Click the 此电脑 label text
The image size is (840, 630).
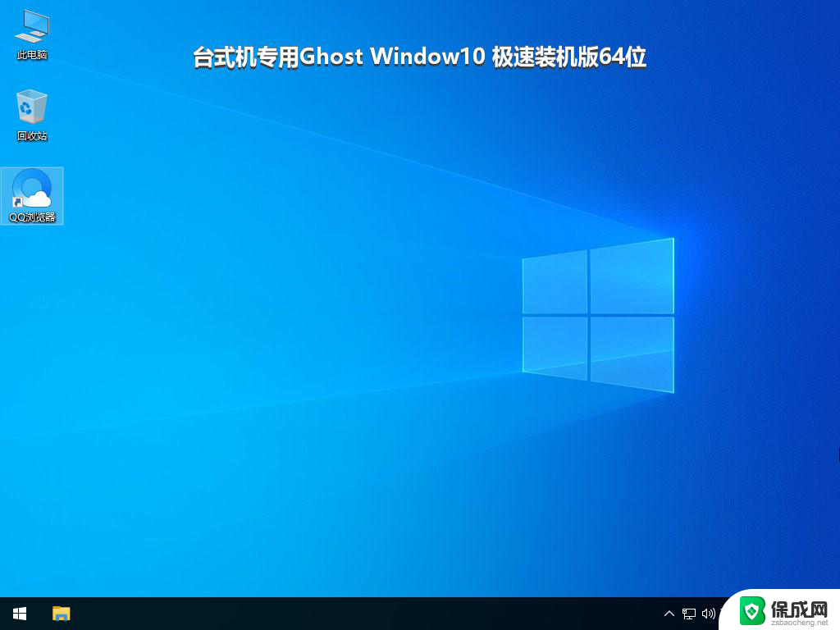point(32,55)
